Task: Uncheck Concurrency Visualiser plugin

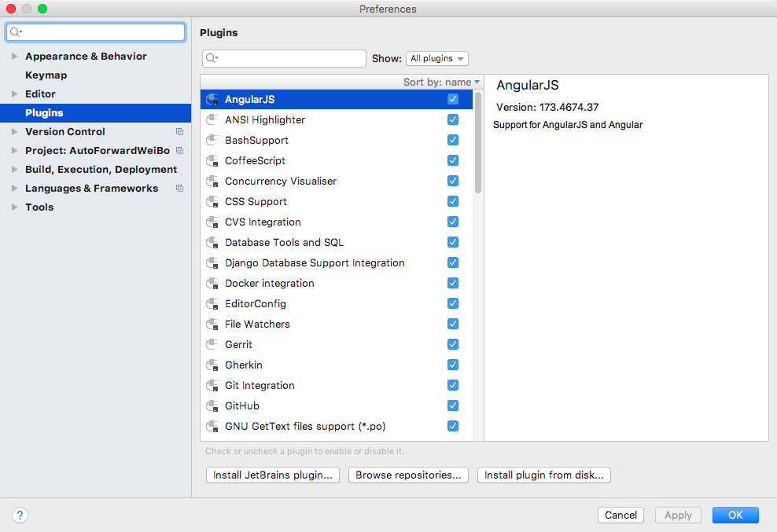Action: click(453, 181)
